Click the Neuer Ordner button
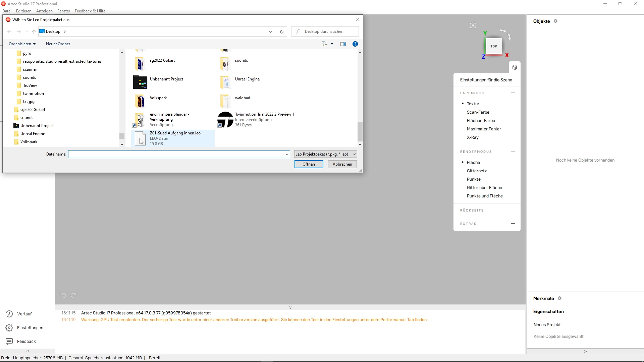Viewport: 644px width, 362px height. coord(58,44)
